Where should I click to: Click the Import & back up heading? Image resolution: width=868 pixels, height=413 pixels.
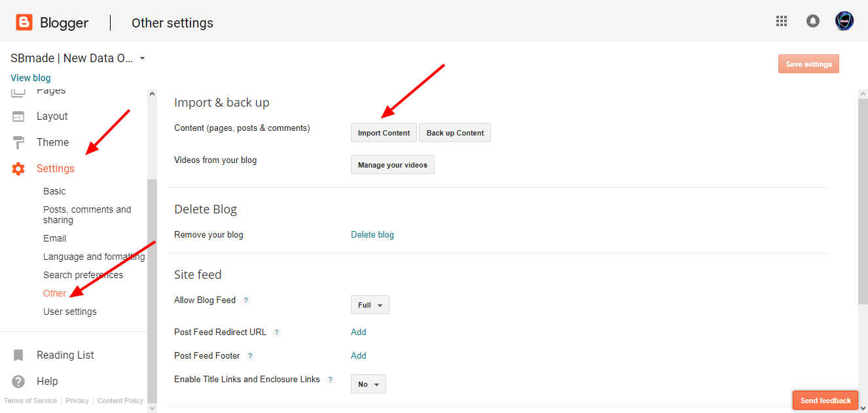(222, 103)
